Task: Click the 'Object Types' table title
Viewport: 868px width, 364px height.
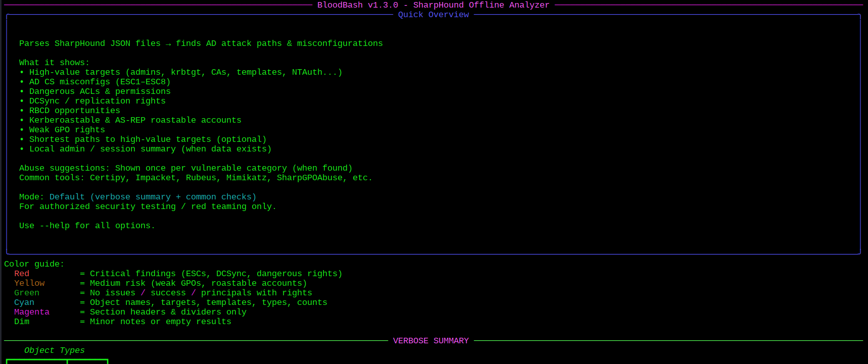Action: pos(55,350)
